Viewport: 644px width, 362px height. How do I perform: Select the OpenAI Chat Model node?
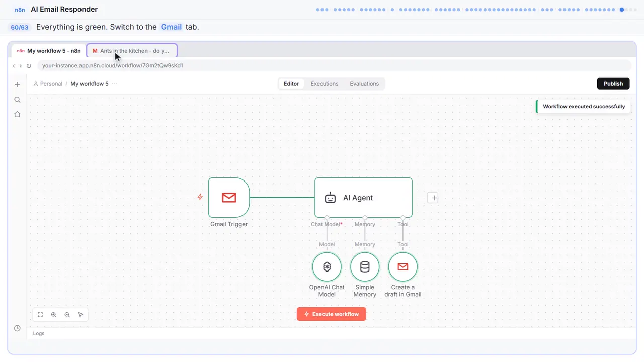point(327,267)
